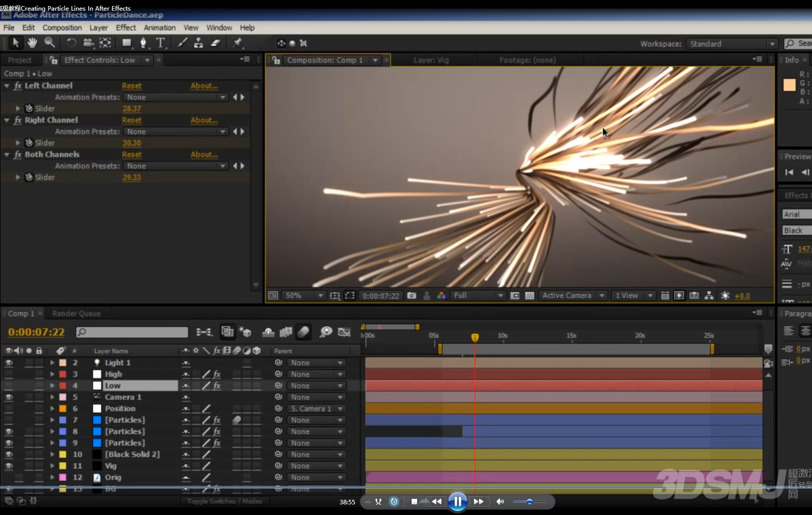
Task: Reset the Left Channel effect
Action: (x=131, y=86)
